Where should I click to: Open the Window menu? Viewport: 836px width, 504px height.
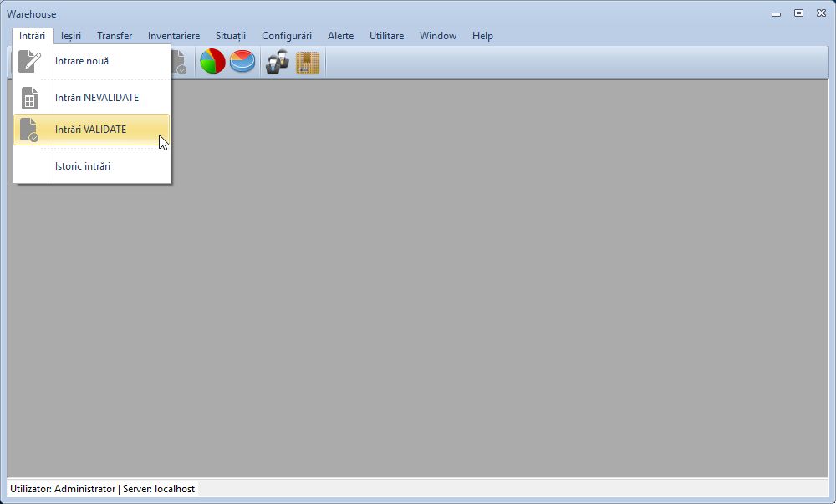click(x=437, y=35)
